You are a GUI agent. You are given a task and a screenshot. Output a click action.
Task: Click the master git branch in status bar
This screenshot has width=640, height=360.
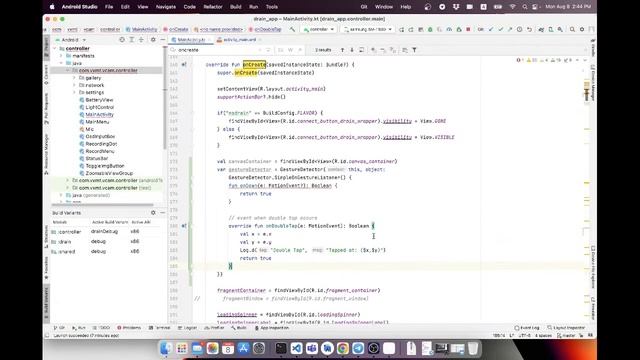(566, 336)
